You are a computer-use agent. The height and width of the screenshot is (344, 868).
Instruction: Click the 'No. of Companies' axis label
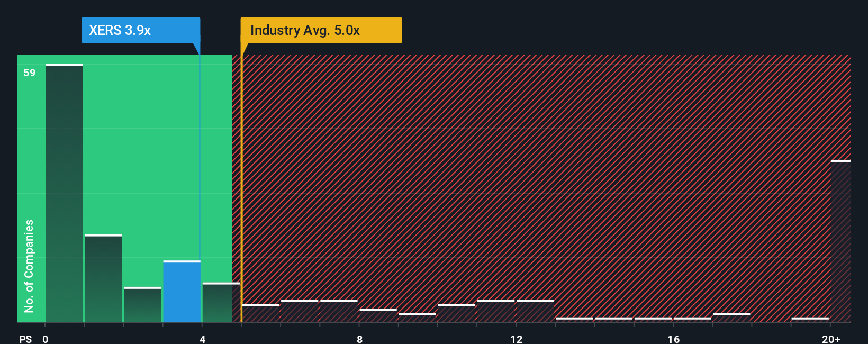pyautogui.click(x=29, y=266)
